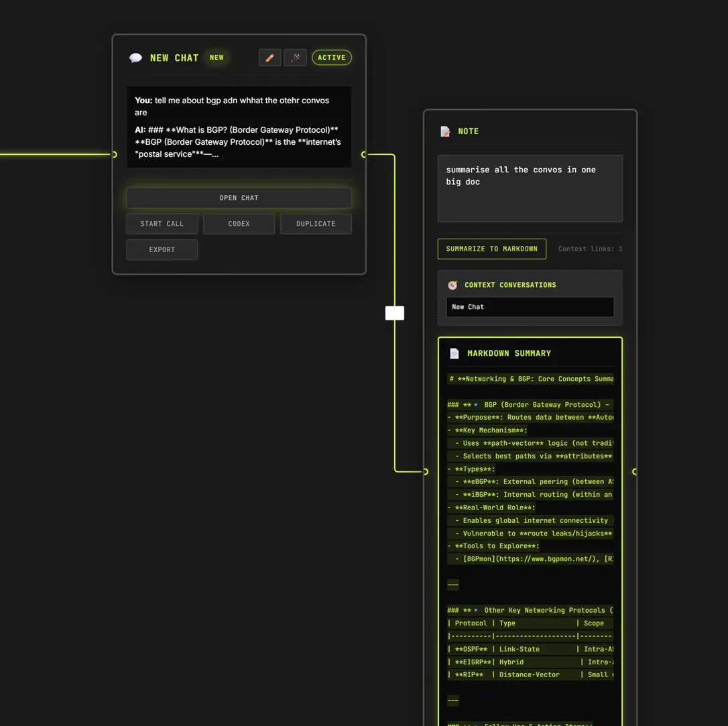Click the MARKDOWN SUMMARY heading

509,353
